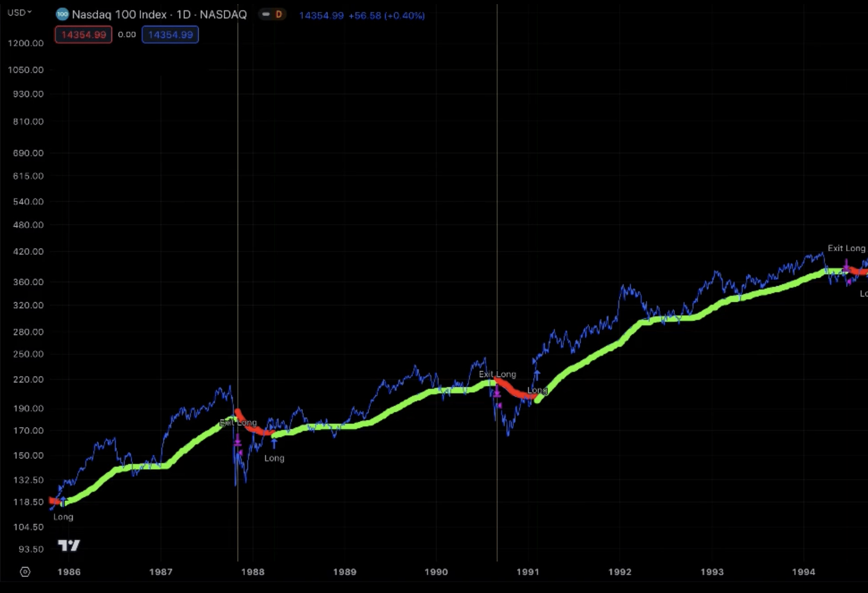Image resolution: width=868 pixels, height=593 pixels.
Task: Click the 280.00 price axis label
Action: tap(28, 332)
